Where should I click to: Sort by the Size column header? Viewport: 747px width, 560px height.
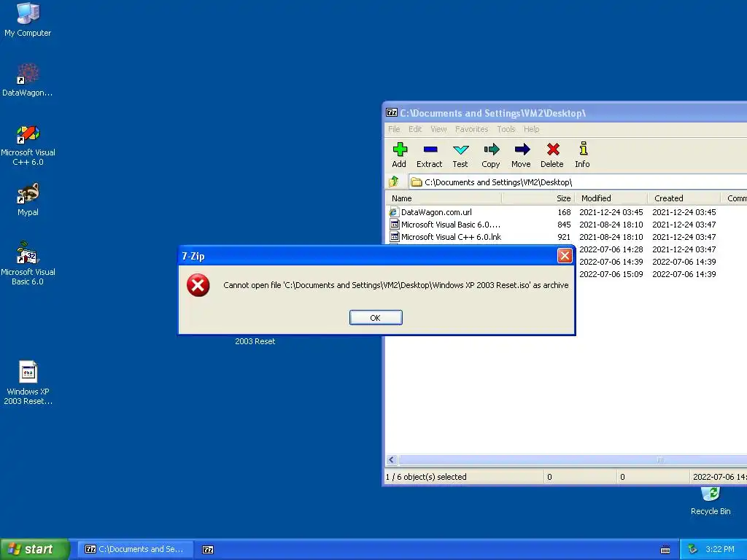pyautogui.click(x=538, y=198)
